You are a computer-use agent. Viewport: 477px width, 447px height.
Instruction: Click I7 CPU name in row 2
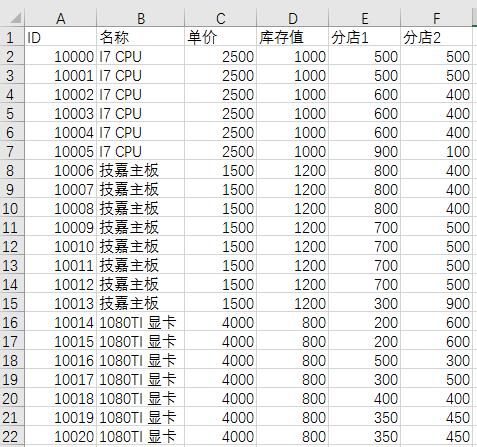tap(141, 56)
